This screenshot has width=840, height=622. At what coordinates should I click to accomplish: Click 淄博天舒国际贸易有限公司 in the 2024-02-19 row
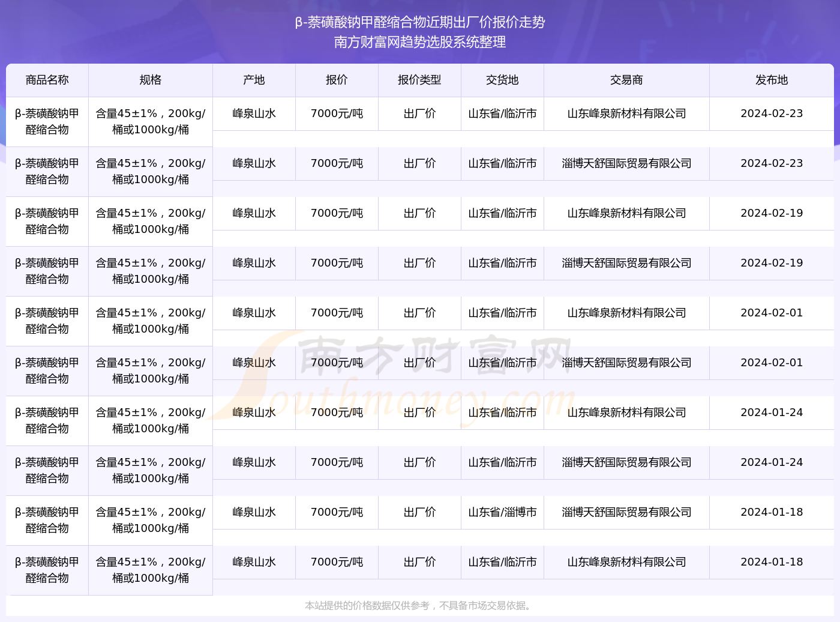click(x=626, y=263)
